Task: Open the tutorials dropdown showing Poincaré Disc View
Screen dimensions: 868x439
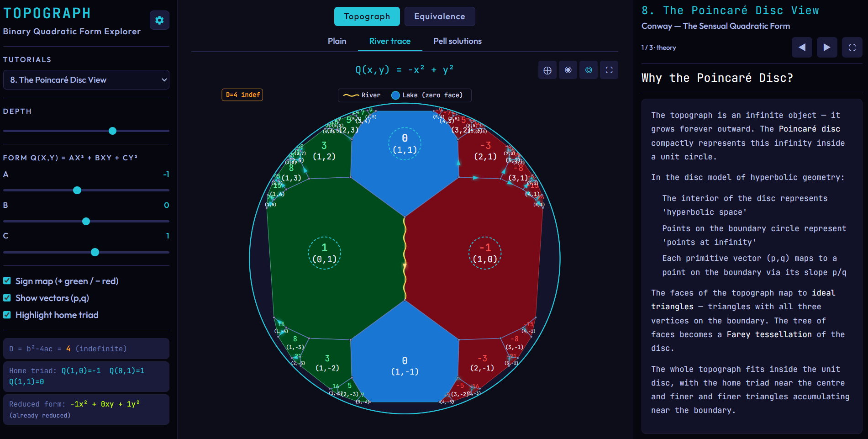Action: 86,79
